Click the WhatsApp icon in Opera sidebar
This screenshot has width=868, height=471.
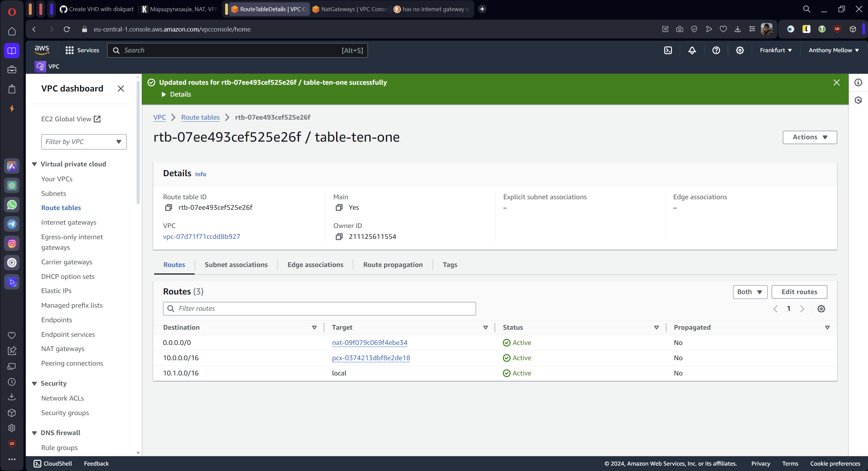pos(12,205)
